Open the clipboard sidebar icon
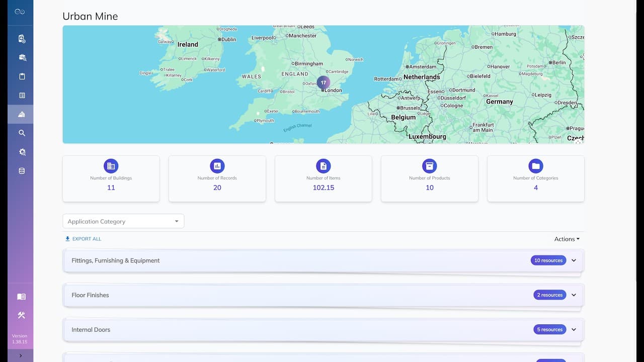 [x=22, y=76]
